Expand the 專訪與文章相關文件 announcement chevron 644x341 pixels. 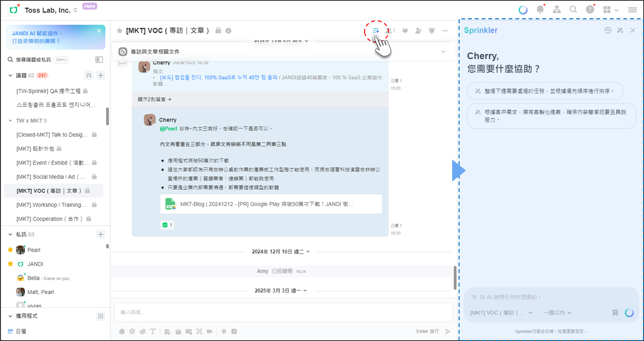pos(443,52)
